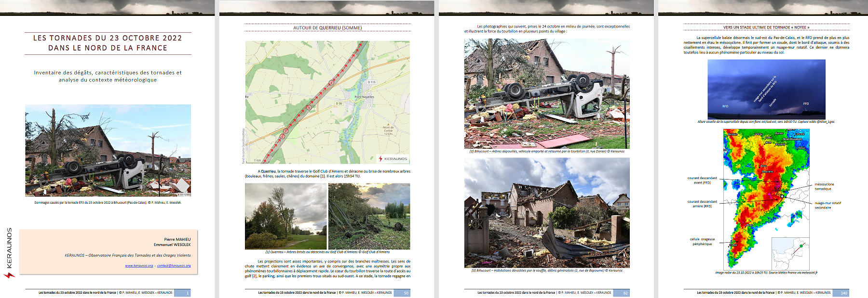Screen dimensions: 868x298
Task: Click the footer text on page 140
Action: tap(763, 293)
